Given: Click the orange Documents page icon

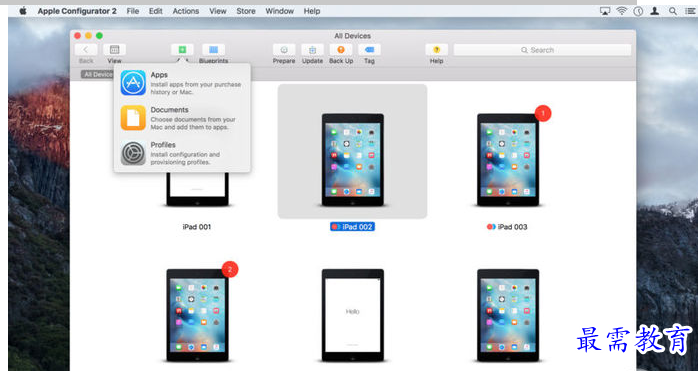Looking at the screenshot, I should tap(133, 118).
